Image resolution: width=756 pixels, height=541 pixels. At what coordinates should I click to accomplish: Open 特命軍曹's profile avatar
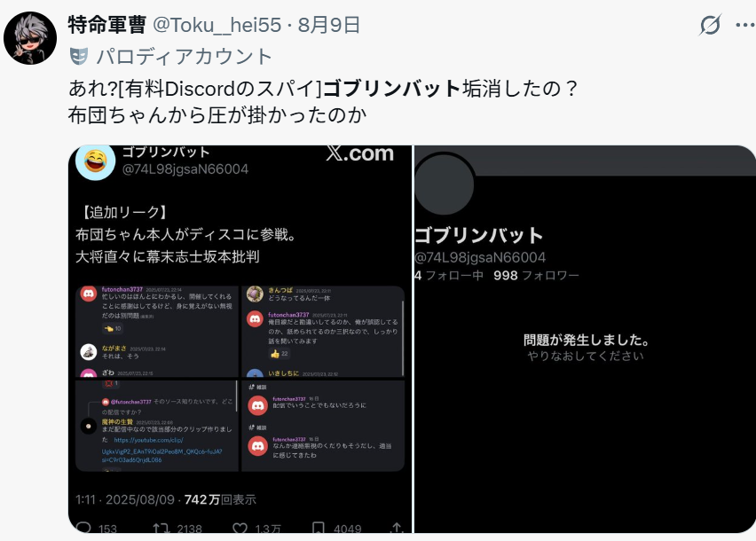[30, 38]
